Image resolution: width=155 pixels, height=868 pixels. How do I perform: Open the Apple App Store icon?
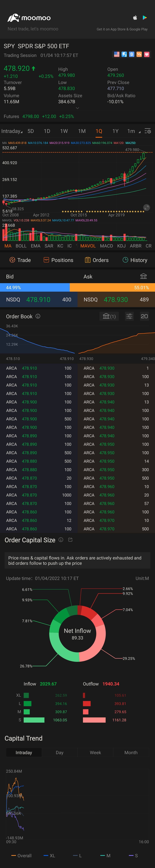point(135,17)
